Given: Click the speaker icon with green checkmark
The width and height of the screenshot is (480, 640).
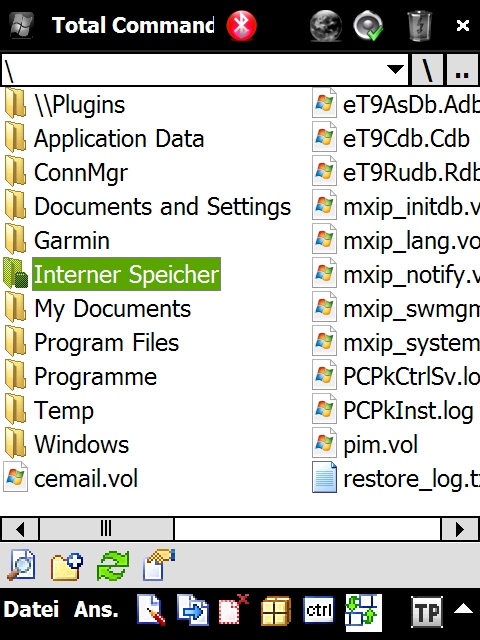Looking at the screenshot, I should [369, 26].
